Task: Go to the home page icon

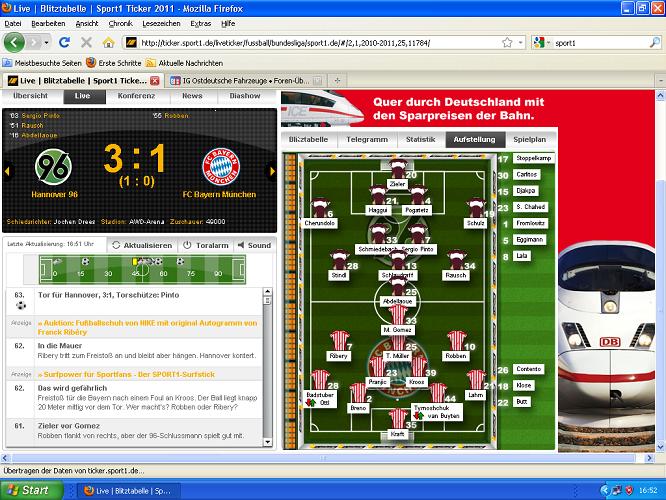Action: (108, 42)
